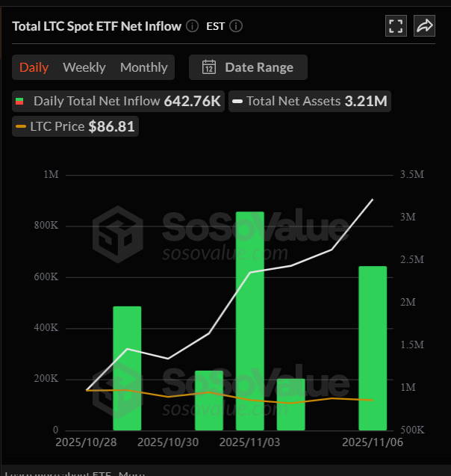Click the Total LTC Spot ETF Net Inflow title

97,26
